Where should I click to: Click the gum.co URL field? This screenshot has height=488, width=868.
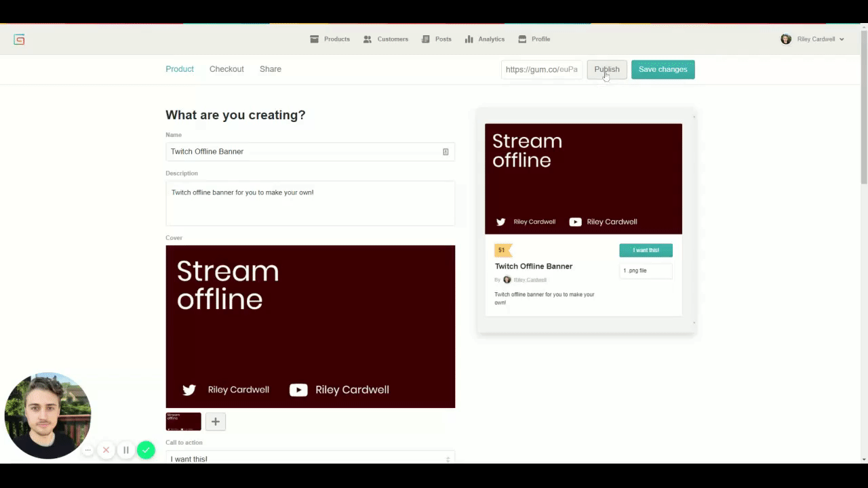541,69
